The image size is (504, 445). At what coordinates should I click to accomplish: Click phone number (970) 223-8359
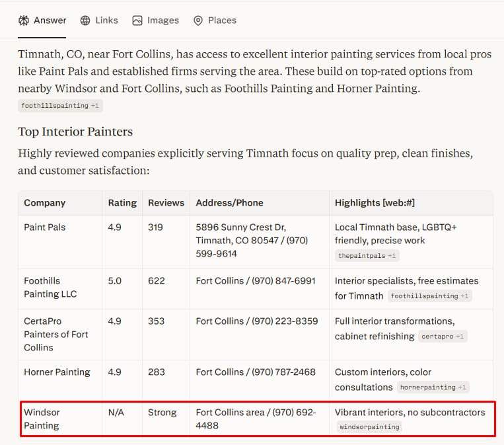(285, 321)
